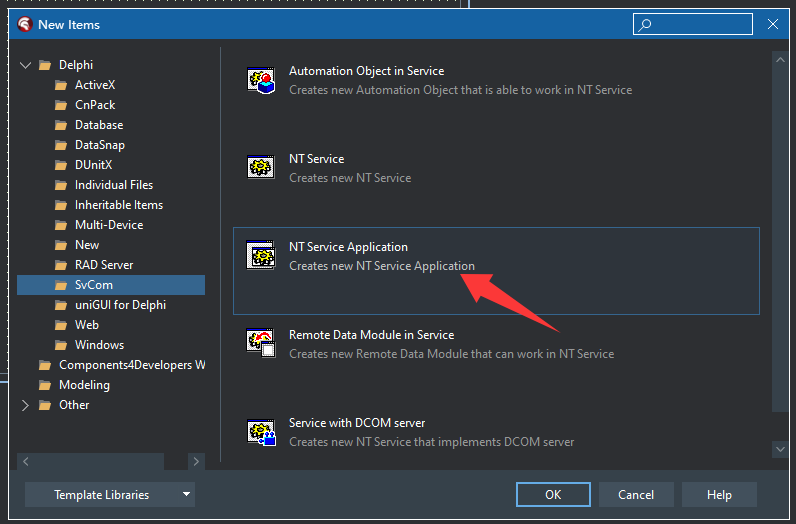Select the uniGUI for Delphi category
Image resolution: width=796 pixels, height=524 pixels.
[120, 305]
